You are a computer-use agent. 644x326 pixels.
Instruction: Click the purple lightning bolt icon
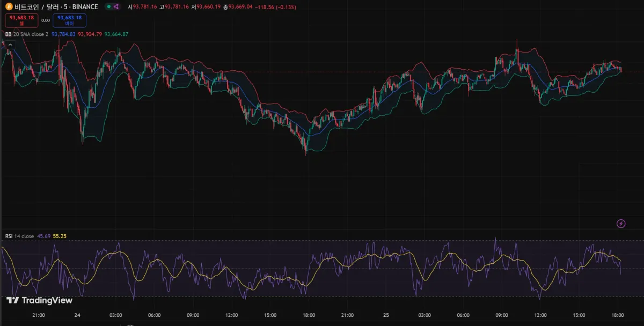tap(621, 224)
